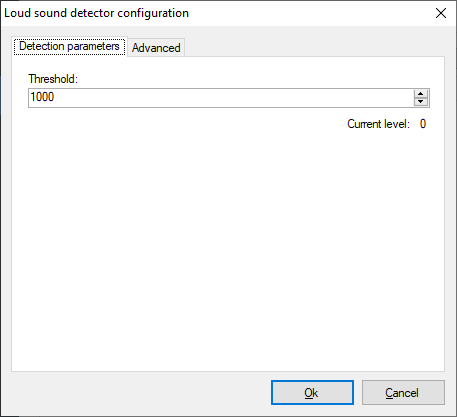Close the Loud sound detector configuration window
Image resolution: width=457 pixels, height=417 pixels.
441,13
